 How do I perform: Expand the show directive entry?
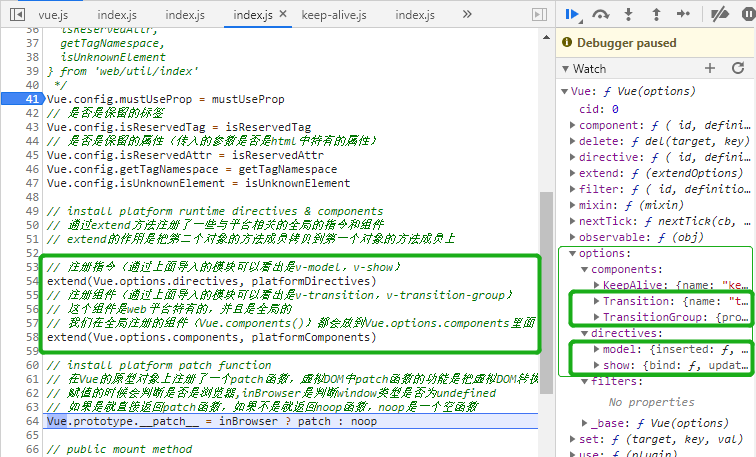click(596, 365)
